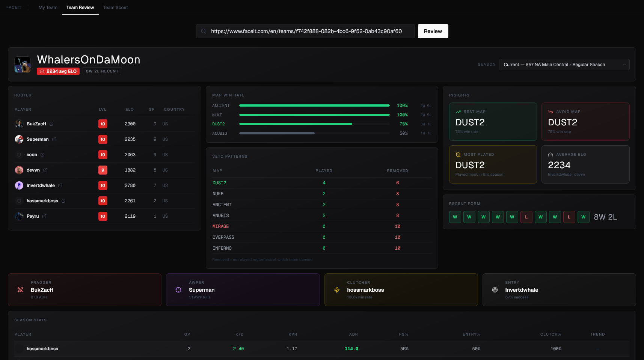644x360 pixels.
Task: Click the Most Played icon
Action: (458, 155)
